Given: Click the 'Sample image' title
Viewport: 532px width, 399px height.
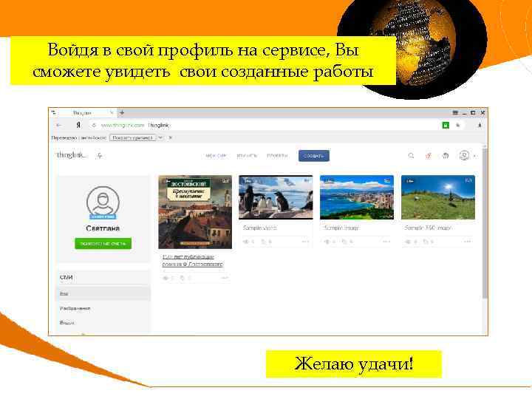Looking at the screenshot, I should click(341, 228).
